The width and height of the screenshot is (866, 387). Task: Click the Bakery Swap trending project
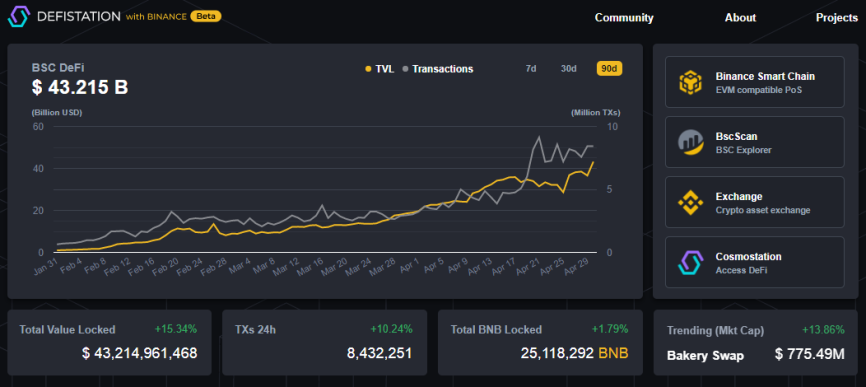coord(705,355)
